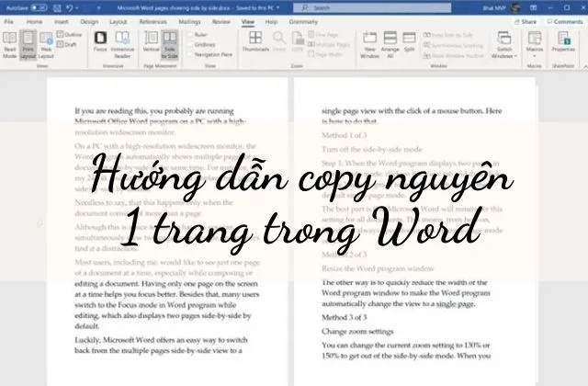Open the Review tab
Screen dimensions: 588x386
(x=221, y=22)
